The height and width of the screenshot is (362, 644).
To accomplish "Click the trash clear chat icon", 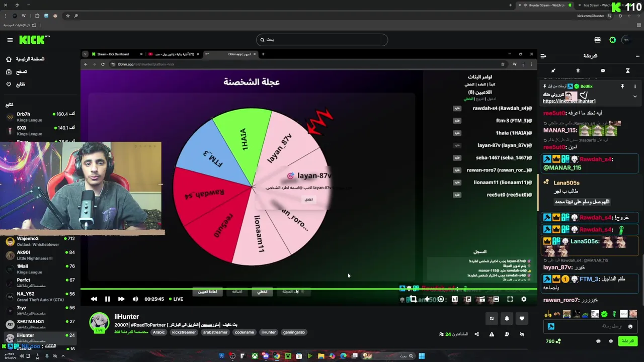I will pyautogui.click(x=578, y=71).
